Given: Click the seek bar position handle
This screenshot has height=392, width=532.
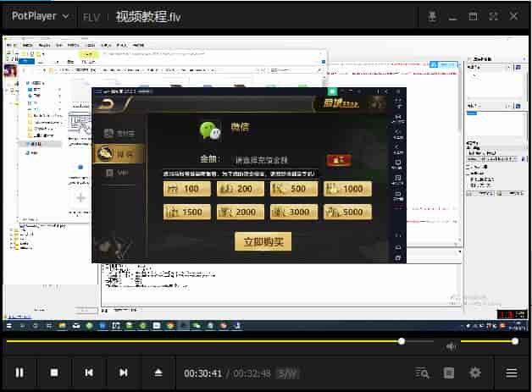Looking at the screenshot, I should pyautogui.click(x=402, y=341).
